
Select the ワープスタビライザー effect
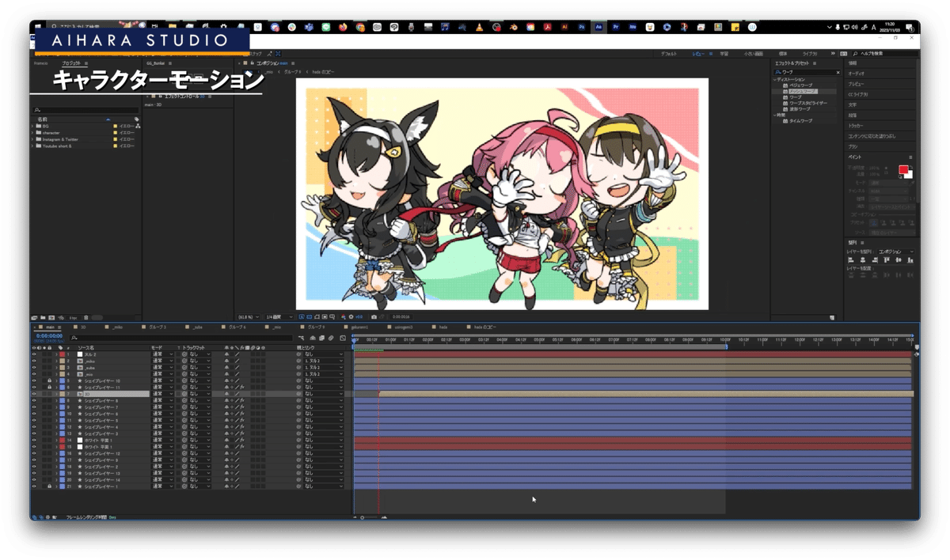(x=807, y=103)
